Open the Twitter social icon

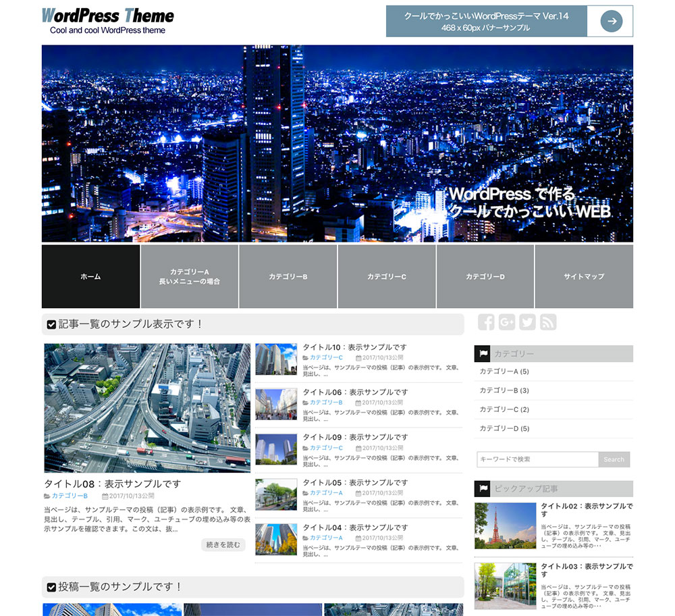pyautogui.click(x=527, y=322)
